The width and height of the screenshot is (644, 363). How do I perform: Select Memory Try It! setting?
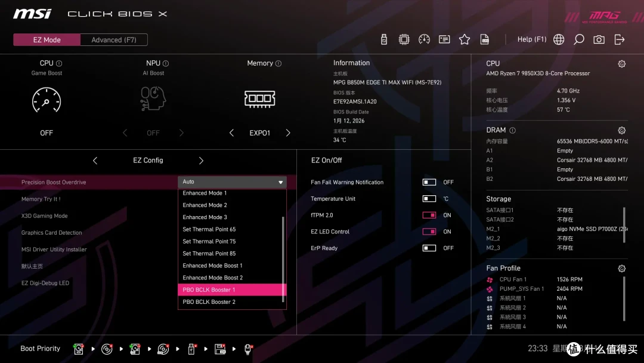pos(41,199)
